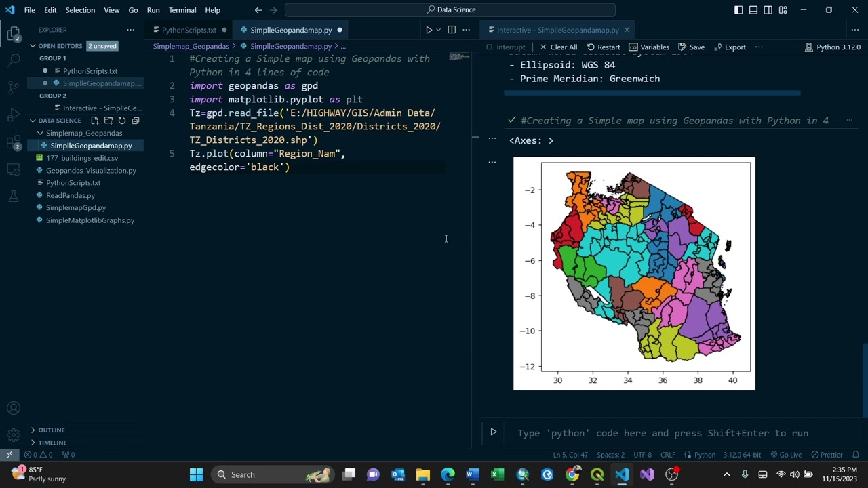Open the Accounts icon in activity bar
The width and height of the screenshot is (868, 488).
click(14, 409)
